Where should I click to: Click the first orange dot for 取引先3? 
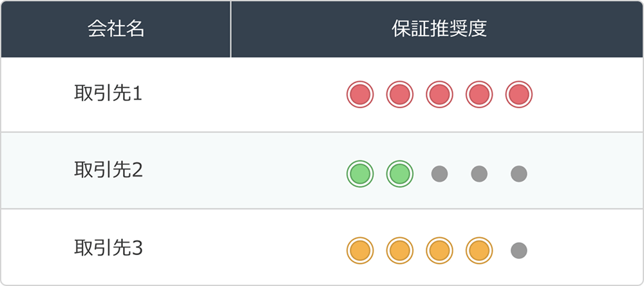pyautogui.click(x=360, y=250)
